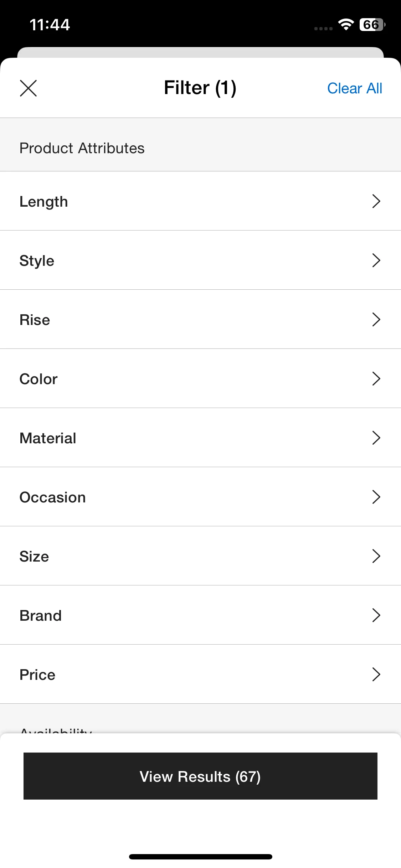Open the Color filter row
This screenshot has height=868, width=401.
point(200,379)
